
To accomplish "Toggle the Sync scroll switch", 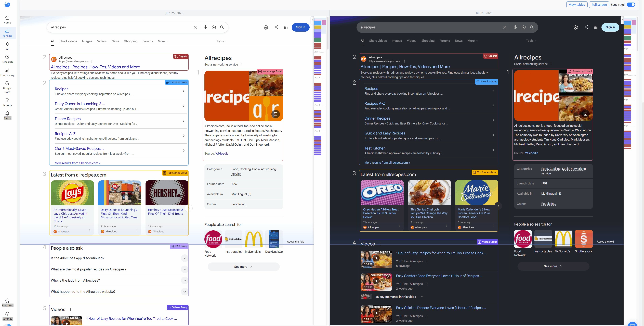I will click(x=631, y=5).
